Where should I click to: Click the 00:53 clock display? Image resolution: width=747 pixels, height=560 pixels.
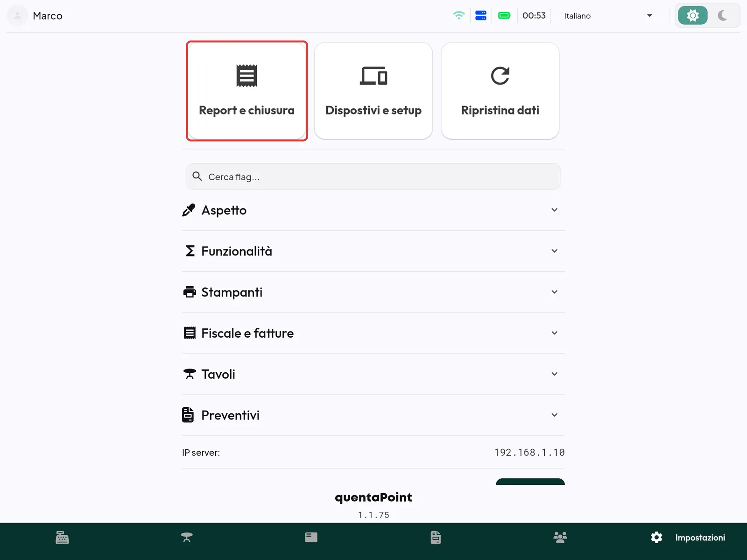(x=534, y=15)
